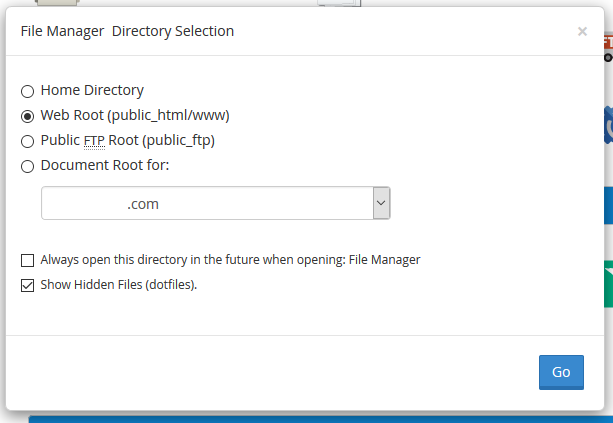The height and width of the screenshot is (423, 613).
Task: Select the Home Directory radio button
Action: click(27, 91)
